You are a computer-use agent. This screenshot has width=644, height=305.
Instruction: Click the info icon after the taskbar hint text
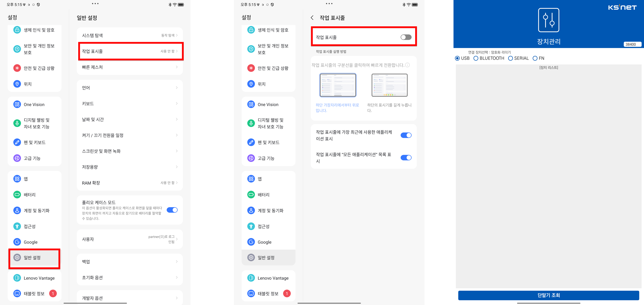click(408, 65)
